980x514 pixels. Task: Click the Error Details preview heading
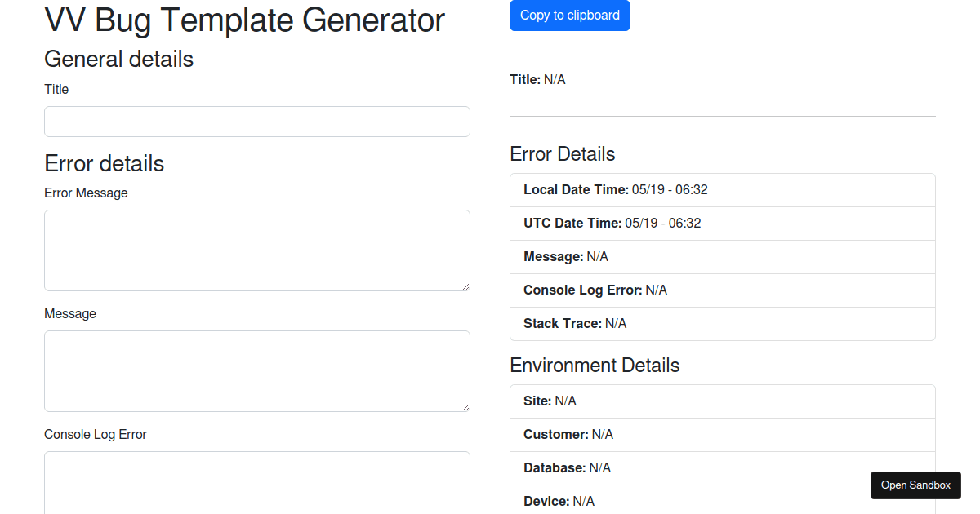pos(563,154)
